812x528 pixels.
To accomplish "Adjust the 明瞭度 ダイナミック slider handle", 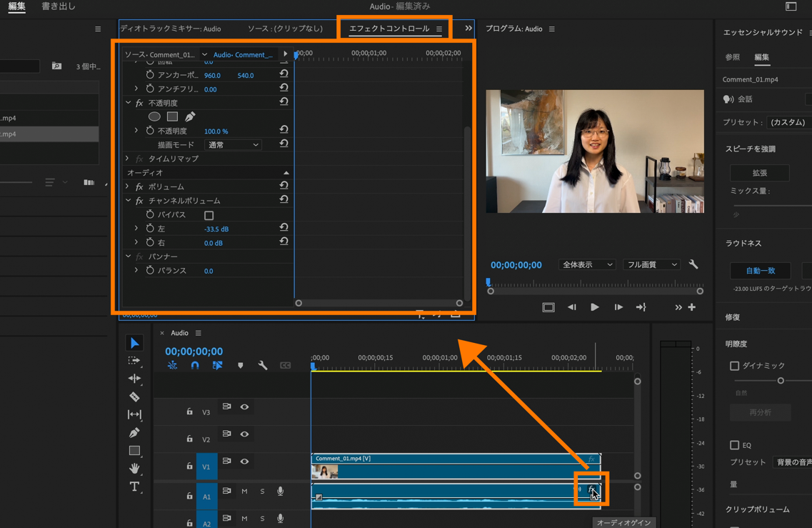I will (781, 381).
